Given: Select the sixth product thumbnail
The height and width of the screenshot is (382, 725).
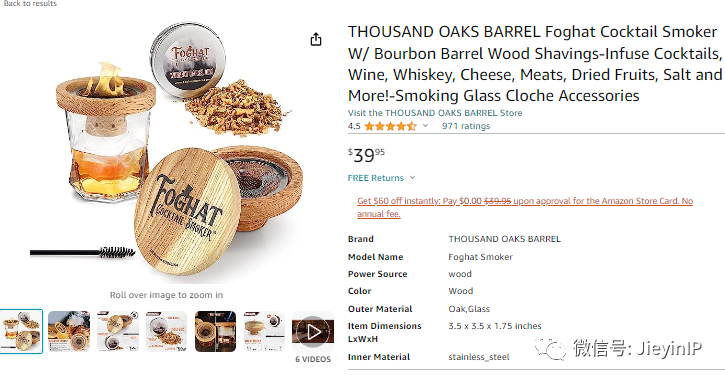Looking at the screenshot, I should [x=264, y=332].
